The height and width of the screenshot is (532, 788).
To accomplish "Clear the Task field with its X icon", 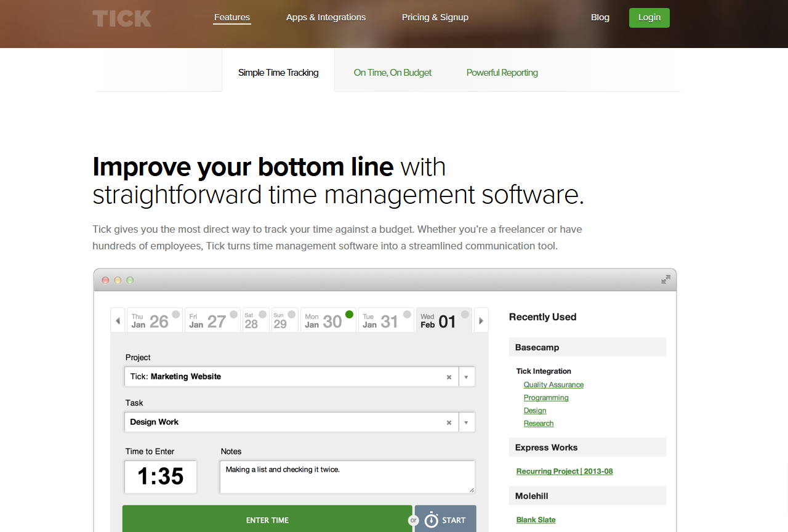I will 449,422.
